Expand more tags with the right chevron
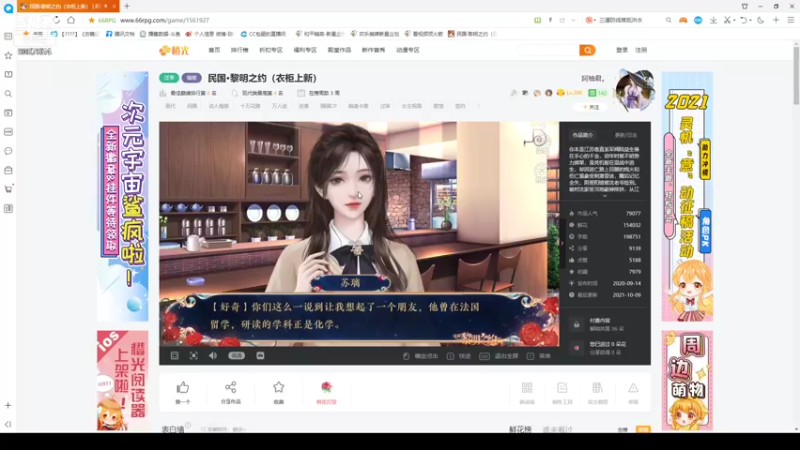 [x=478, y=106]
